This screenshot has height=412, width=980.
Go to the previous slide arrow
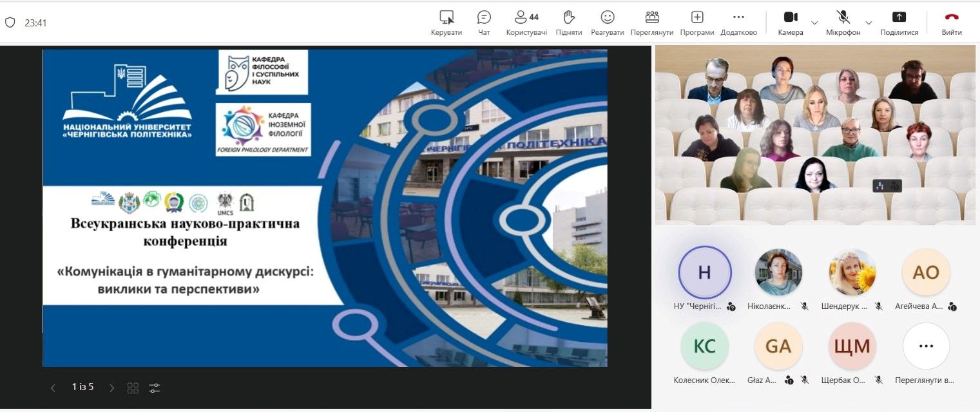tap(53, 388)
